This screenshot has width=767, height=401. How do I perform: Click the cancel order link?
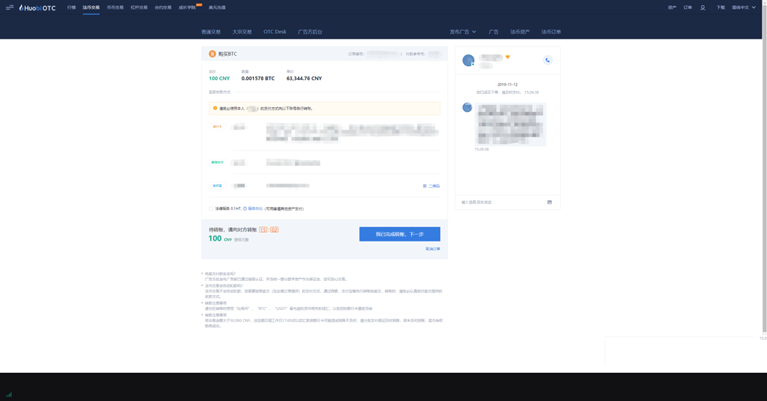pyautogui.click(x=433, y=249)
